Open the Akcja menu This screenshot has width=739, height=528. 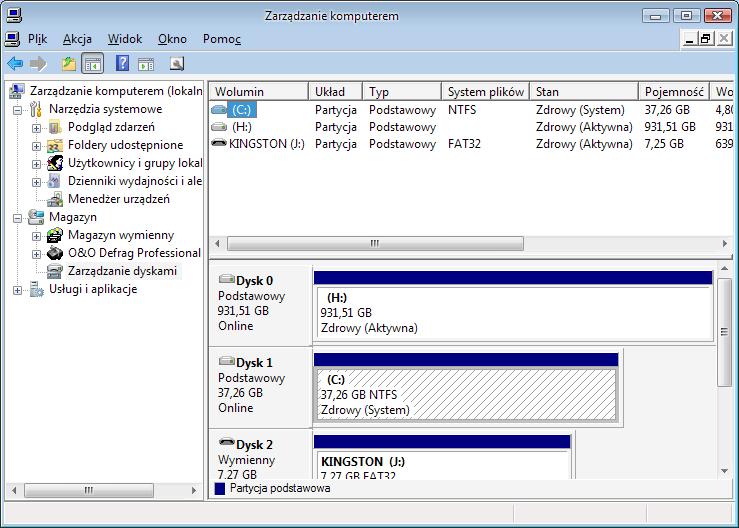77,39
